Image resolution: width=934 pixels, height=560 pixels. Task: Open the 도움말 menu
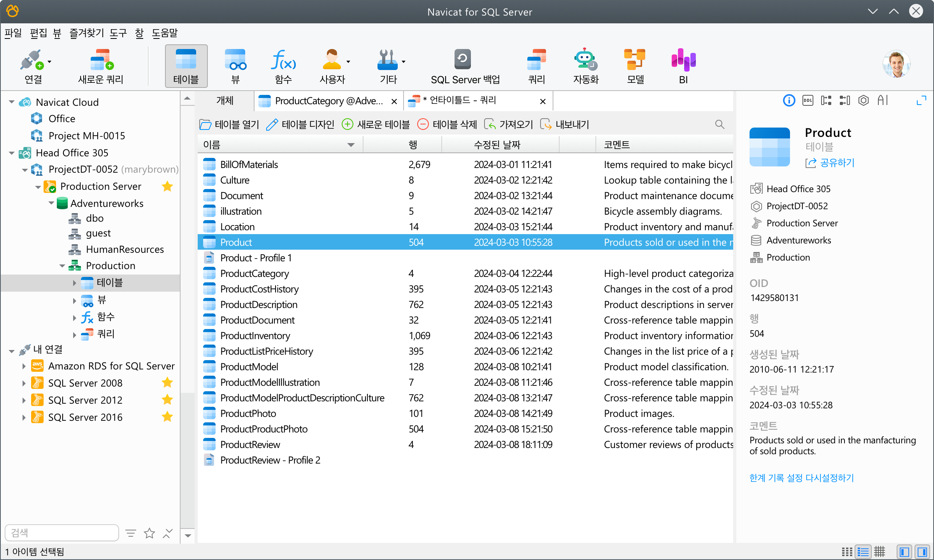(164, 33)
